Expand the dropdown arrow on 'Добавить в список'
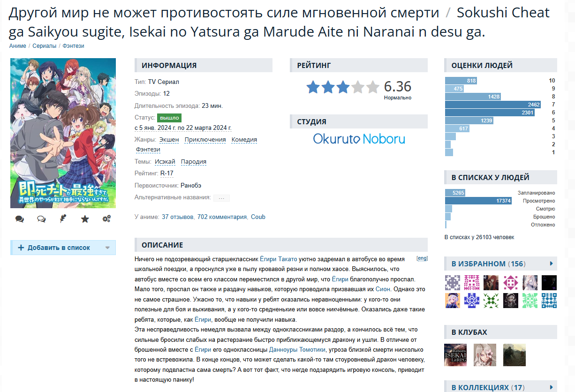Viewport: 575px width, 392px height. pyautogui.click(x=107, y=248)
